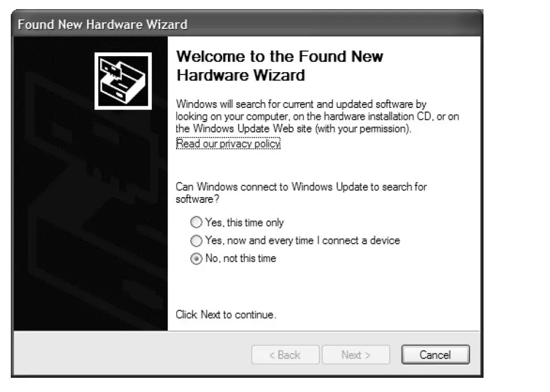Image resolution: width=550 pixels, height=392 pixels.
Task: Cancel the Found New Hardware Wizard
Action: (435, 355)
